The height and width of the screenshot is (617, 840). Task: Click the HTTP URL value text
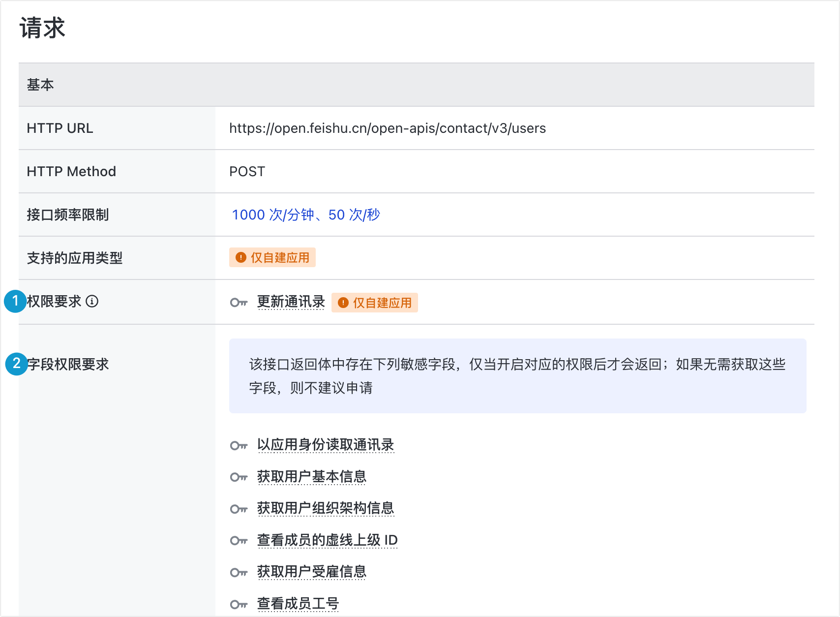tap(387, 128)
